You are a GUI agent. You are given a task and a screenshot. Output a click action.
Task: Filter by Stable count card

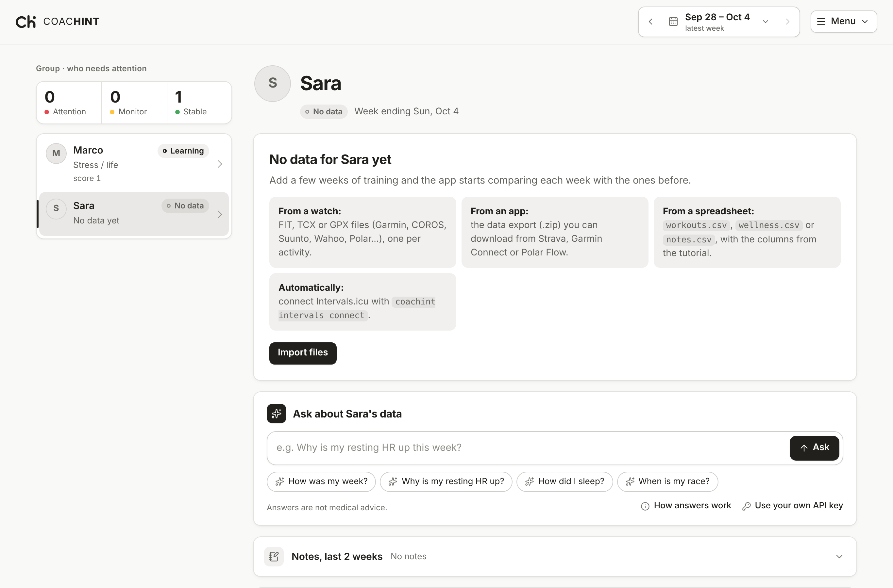pos(199,102)
